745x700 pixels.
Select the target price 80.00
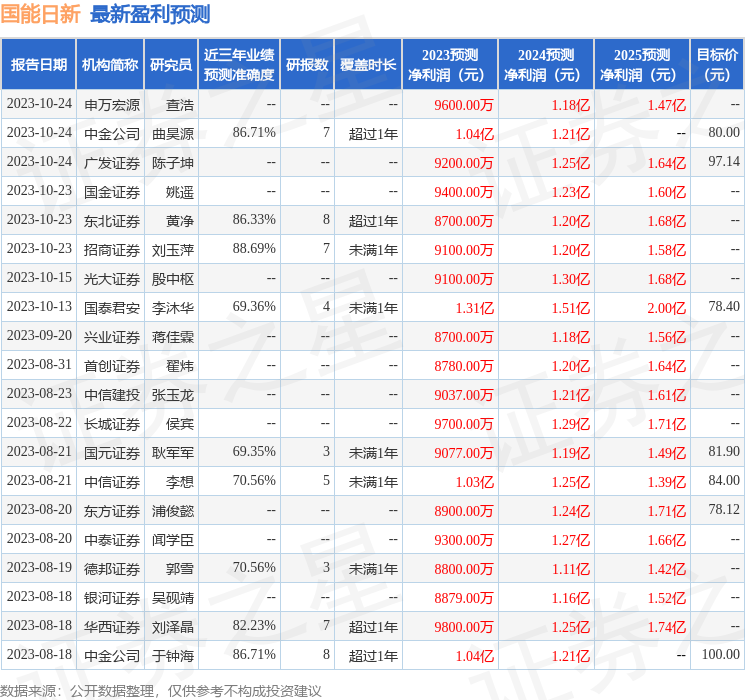click(724, 133)
